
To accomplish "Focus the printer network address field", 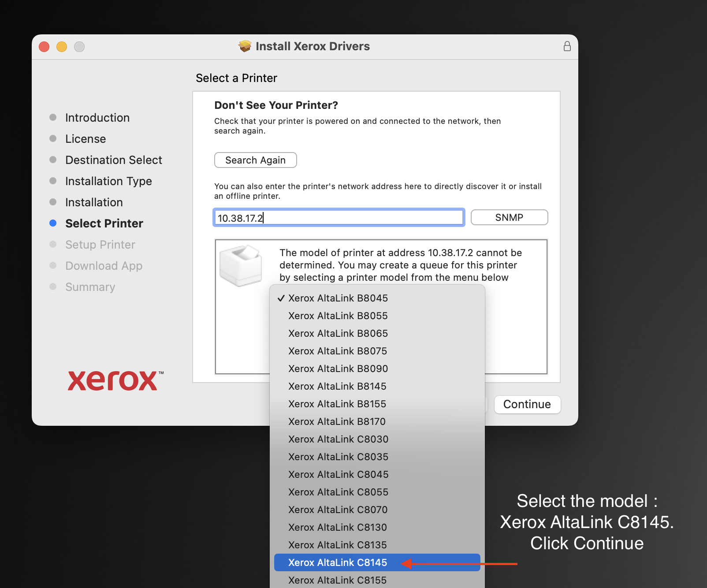I will 339,218.
